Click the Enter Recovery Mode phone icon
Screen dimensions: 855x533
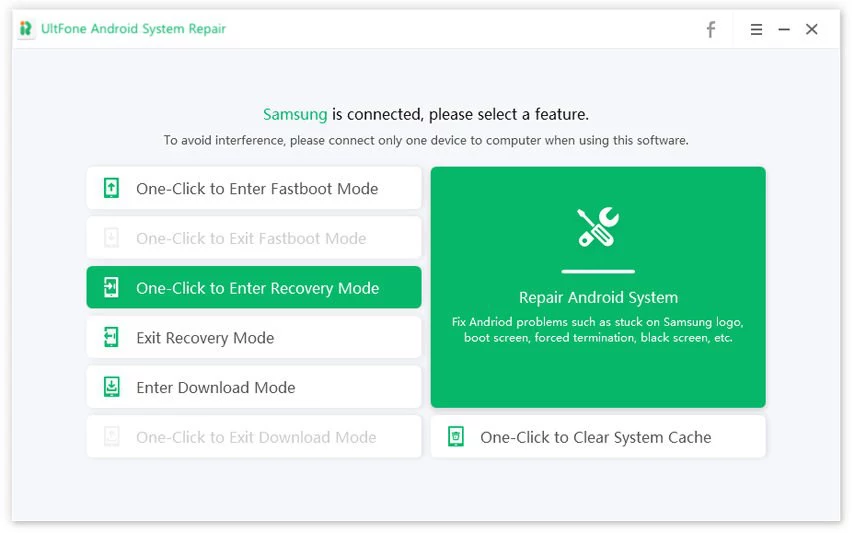(x=111, y=288)
